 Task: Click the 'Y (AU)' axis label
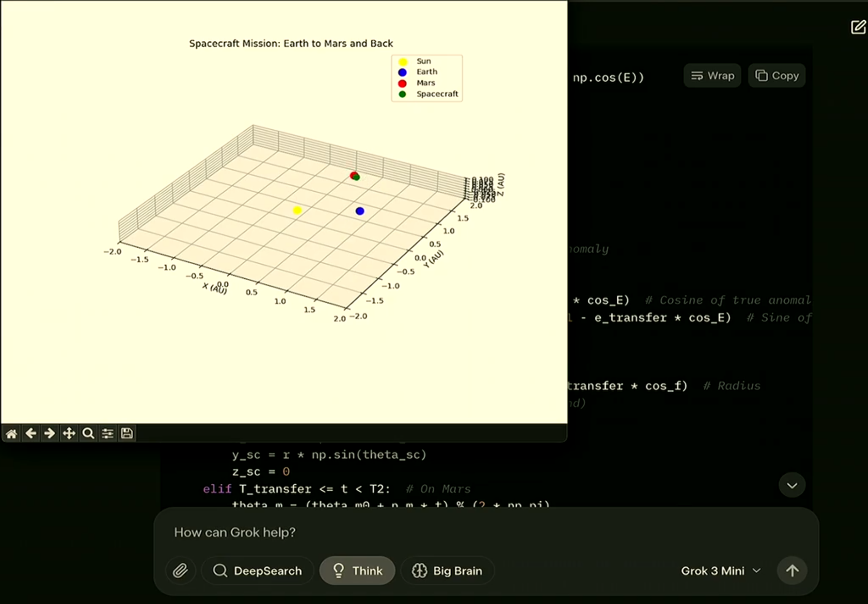pyautogui.click(x=434, y=259)
